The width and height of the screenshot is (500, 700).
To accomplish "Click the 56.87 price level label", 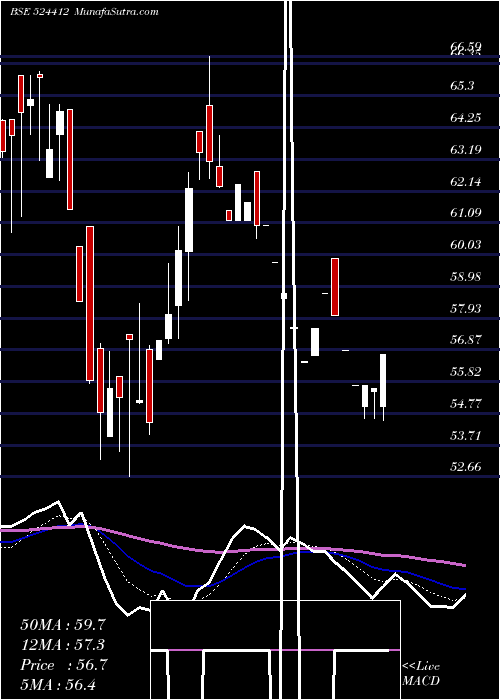I will 466,340.
